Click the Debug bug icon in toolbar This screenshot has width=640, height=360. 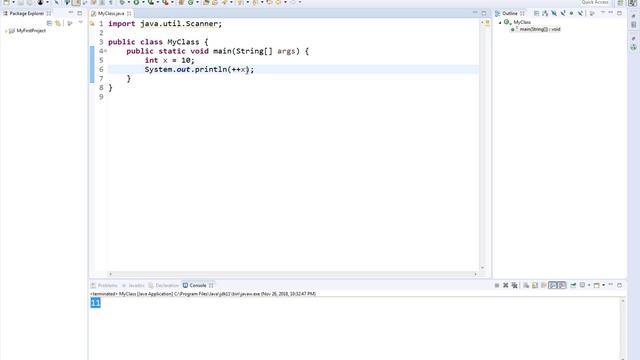[x=122, y=2]
